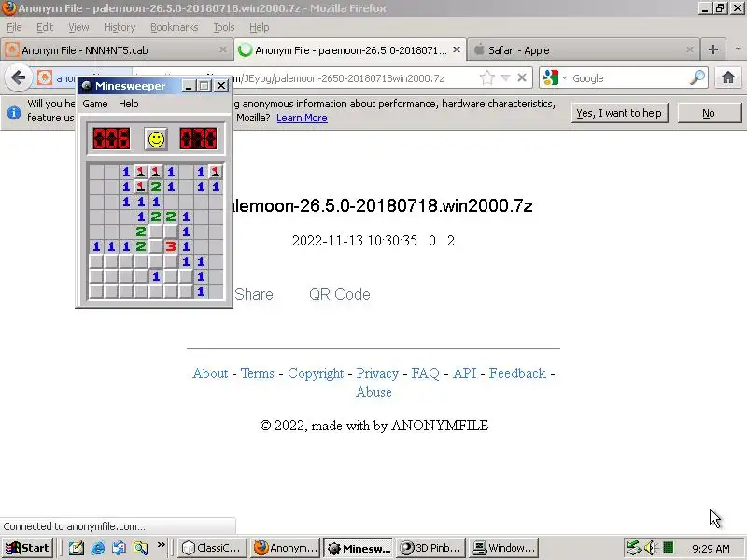The height and width of the screenshot is (560, 747).
Task: Switch to the Safari - Apple tab
Action: coord(583,50)
